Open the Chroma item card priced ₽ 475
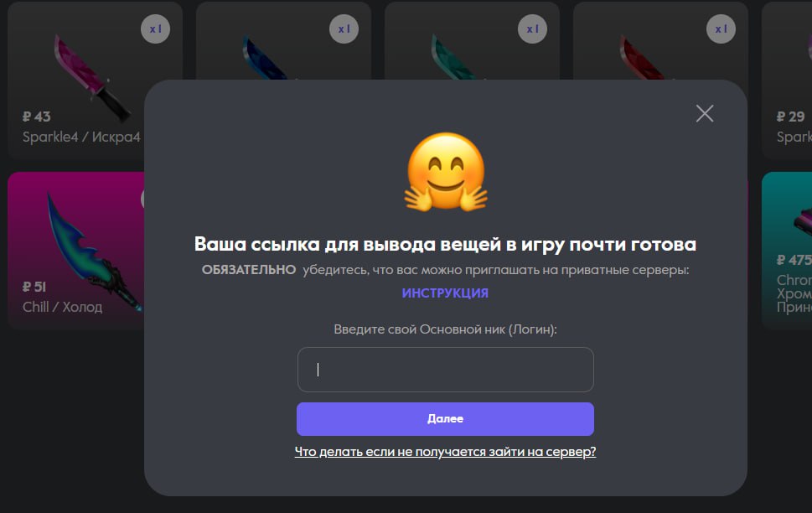 click(x=787, y=251)
